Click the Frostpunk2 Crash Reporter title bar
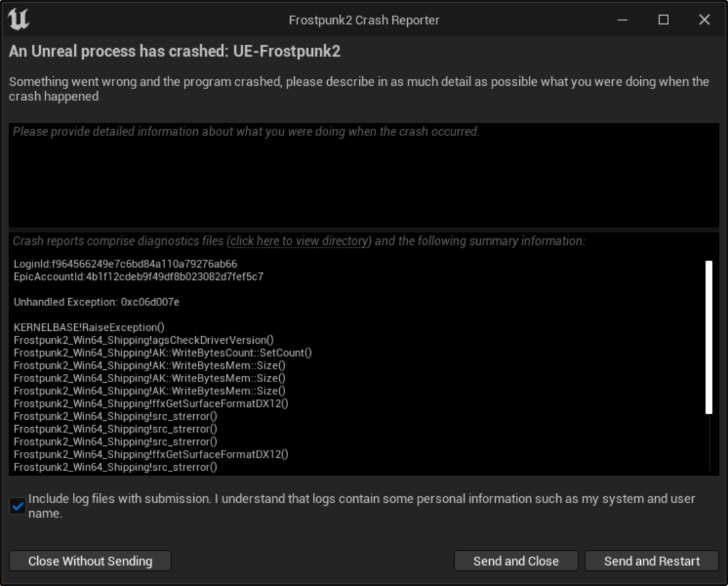 364,20
